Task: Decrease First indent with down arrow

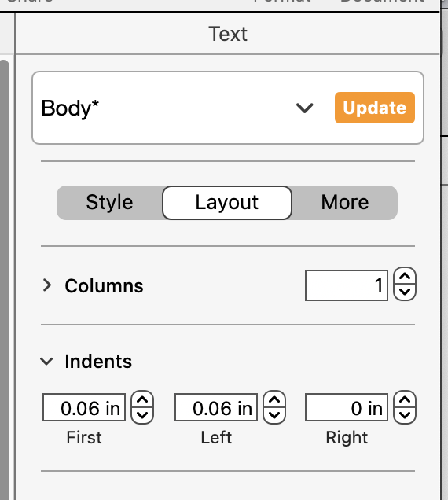Action: coord(142,415)
